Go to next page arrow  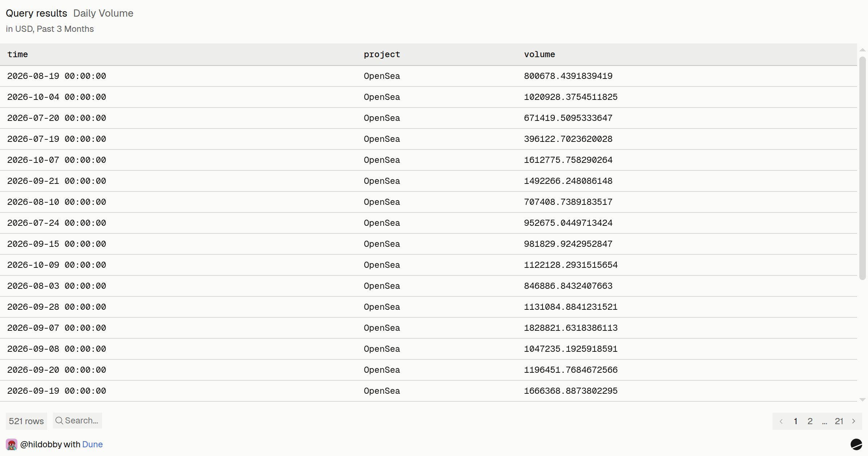854,421
